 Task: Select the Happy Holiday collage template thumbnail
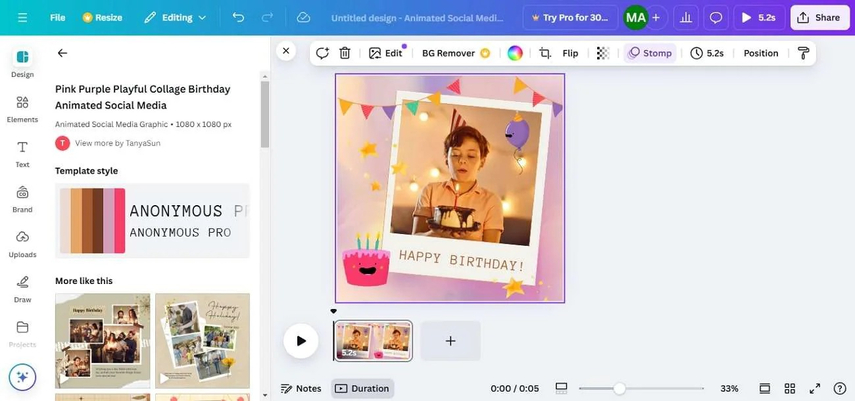pos(202,340)
